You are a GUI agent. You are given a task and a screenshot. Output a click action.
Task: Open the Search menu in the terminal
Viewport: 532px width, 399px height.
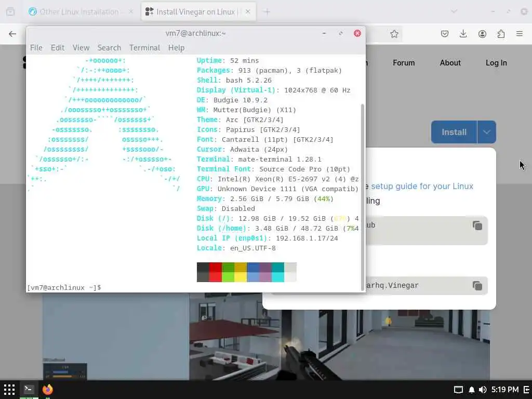pos(109,48)
